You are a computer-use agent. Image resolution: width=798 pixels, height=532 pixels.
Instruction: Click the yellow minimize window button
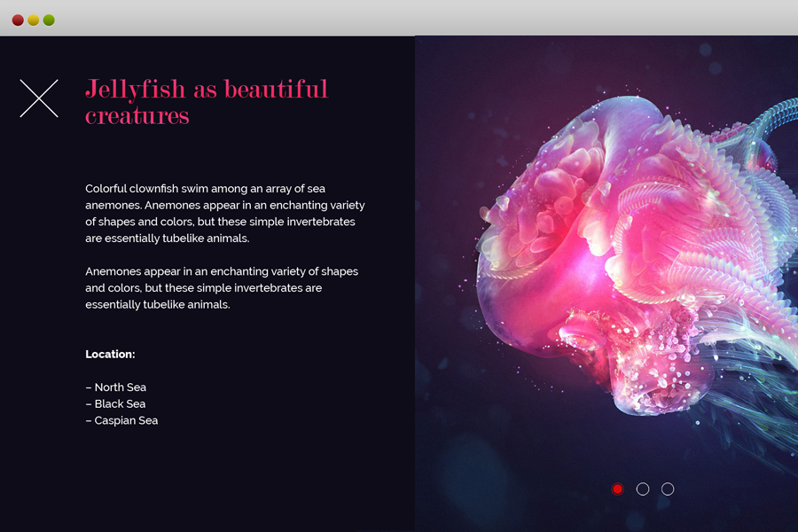click(x=33, y=20)
